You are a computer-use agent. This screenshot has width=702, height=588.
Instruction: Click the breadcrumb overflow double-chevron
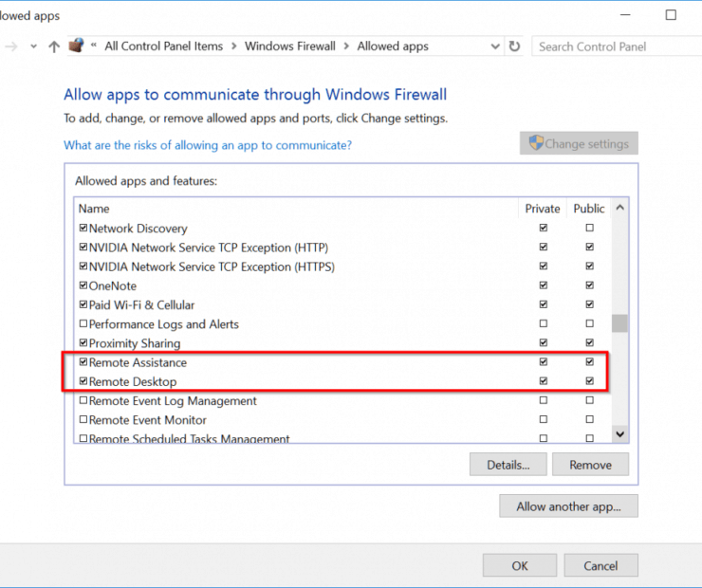94,46
